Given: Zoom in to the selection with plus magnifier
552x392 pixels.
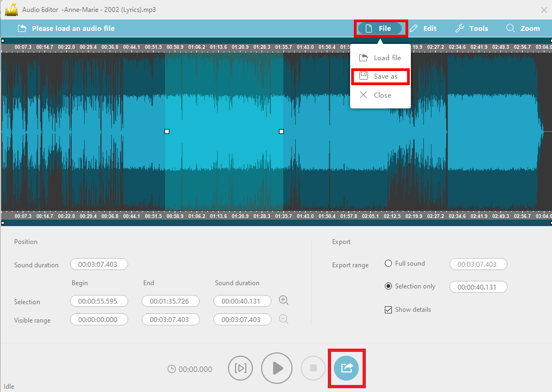Looking at the screenshot, I should click(283, 300).
